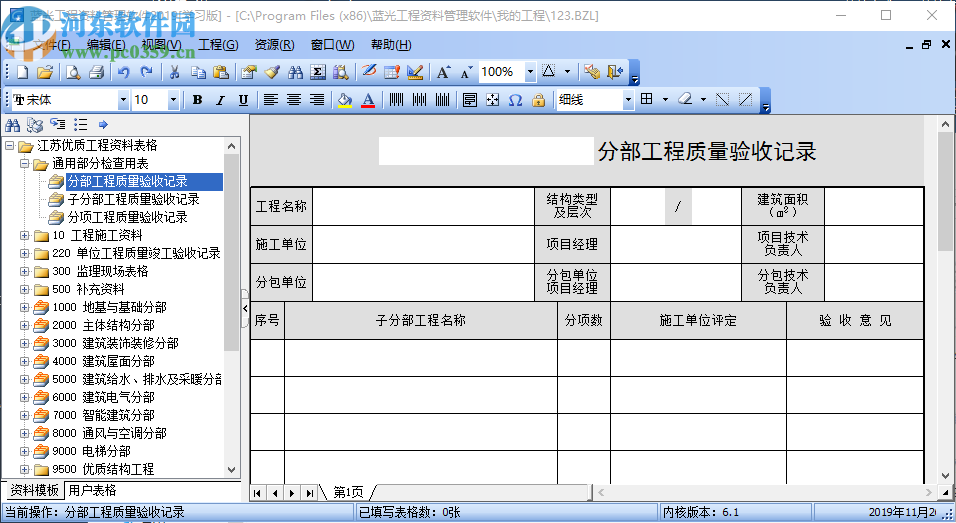Screen dimensions: 956x523
Task: Toggle italic formatting
Action: (220, 100)
